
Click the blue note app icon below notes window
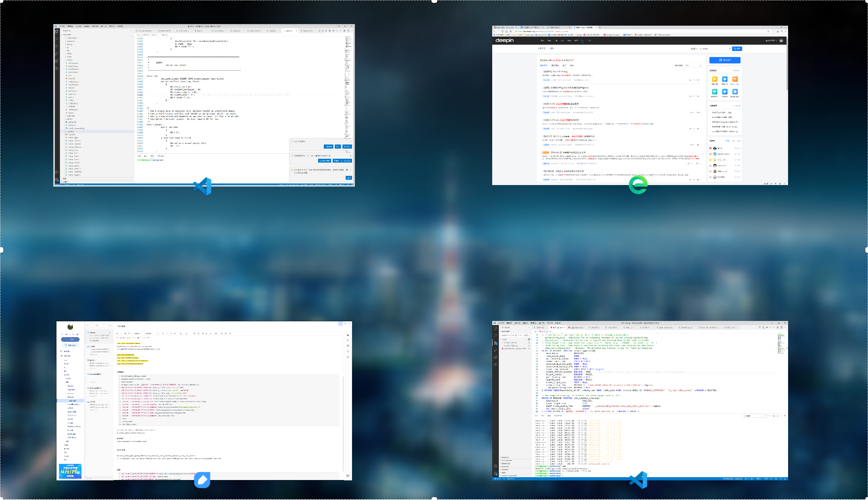(x=202, y=480)
